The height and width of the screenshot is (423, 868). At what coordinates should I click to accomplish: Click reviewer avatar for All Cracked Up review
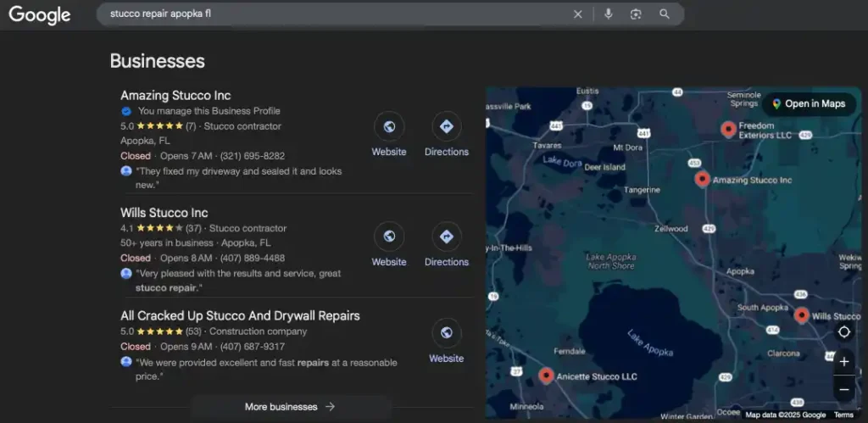126,362
